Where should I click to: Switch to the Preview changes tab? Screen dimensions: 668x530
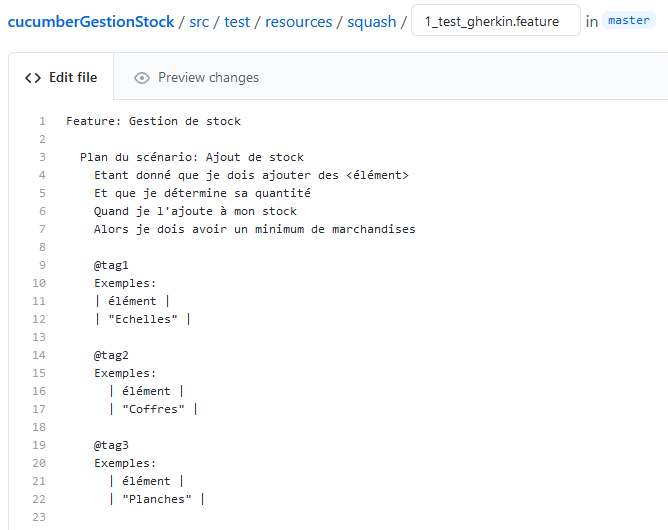point(208,78)
